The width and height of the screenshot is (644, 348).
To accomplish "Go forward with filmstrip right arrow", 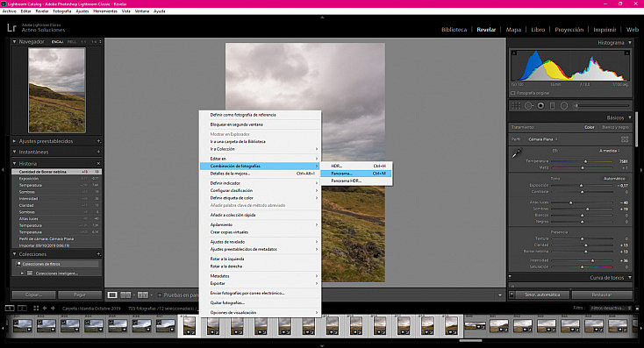I will click(53, 308).
